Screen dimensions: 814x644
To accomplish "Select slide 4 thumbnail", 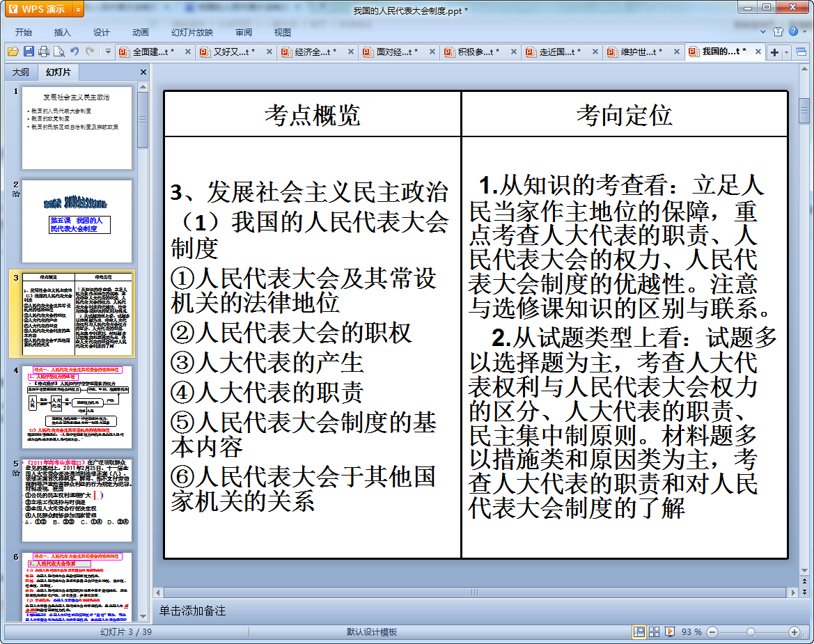I will [x=77, y=407].
